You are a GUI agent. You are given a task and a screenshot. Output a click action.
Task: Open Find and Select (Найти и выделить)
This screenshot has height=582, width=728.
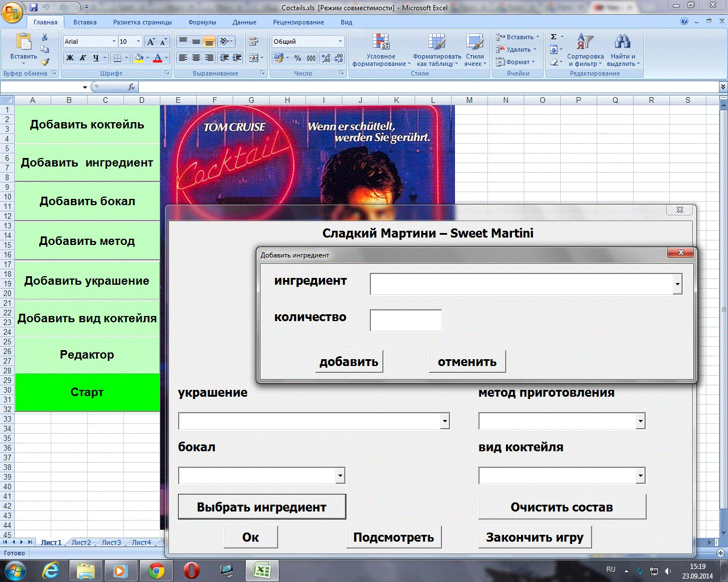pyautogui.click(x=623, y=50)
